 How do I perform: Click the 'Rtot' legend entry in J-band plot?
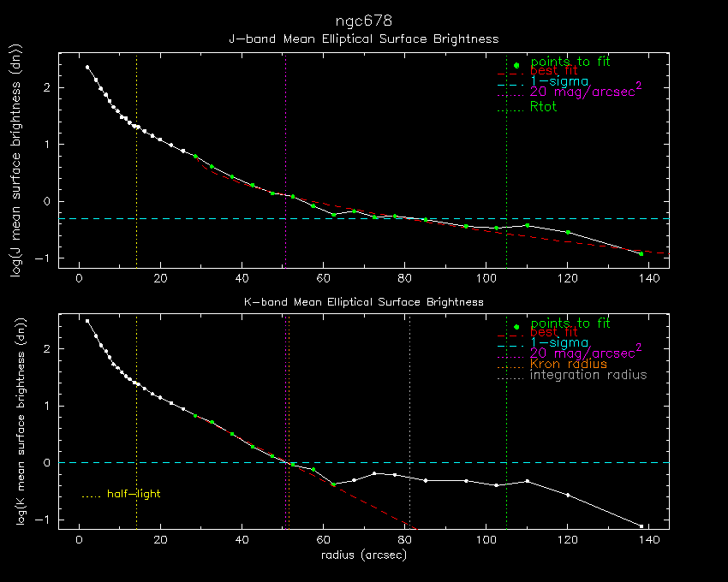544,107
